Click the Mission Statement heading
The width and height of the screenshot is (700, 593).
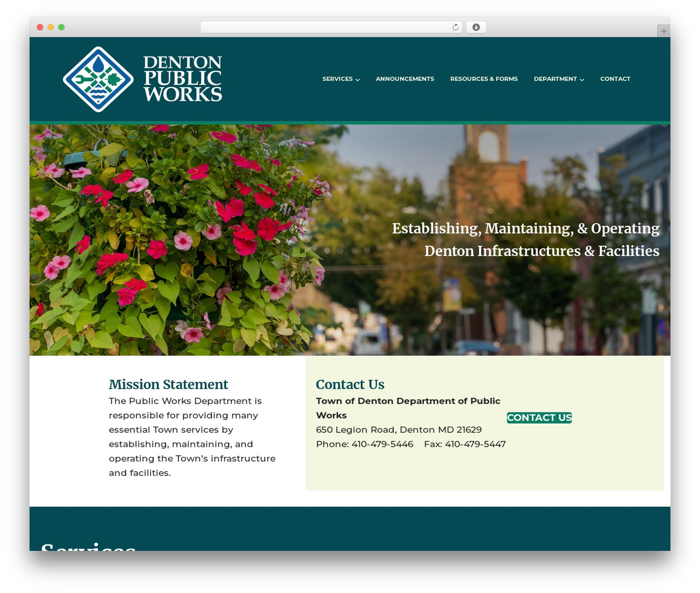pos(168,385)
